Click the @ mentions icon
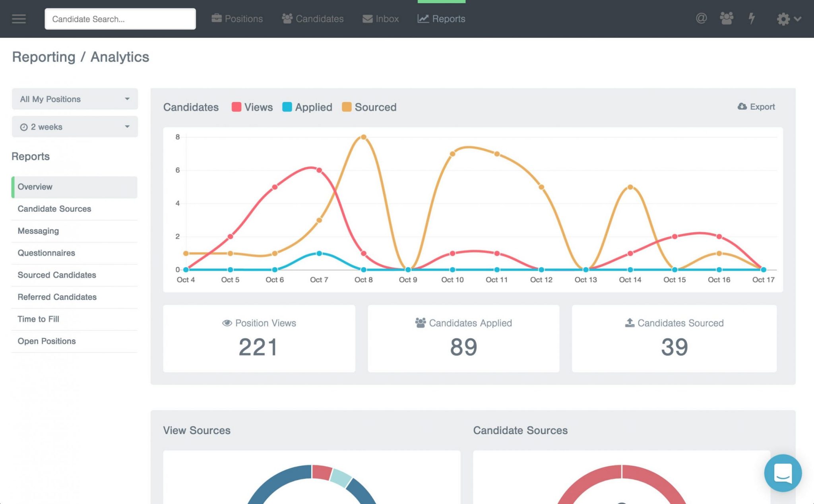The image size is (814, 504). click(701, 18)
